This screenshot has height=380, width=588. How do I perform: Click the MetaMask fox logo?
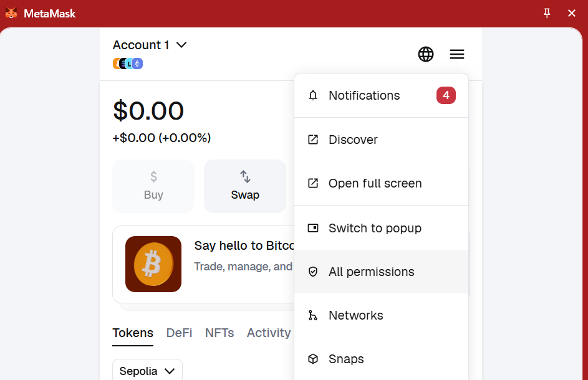coord(11,13)
